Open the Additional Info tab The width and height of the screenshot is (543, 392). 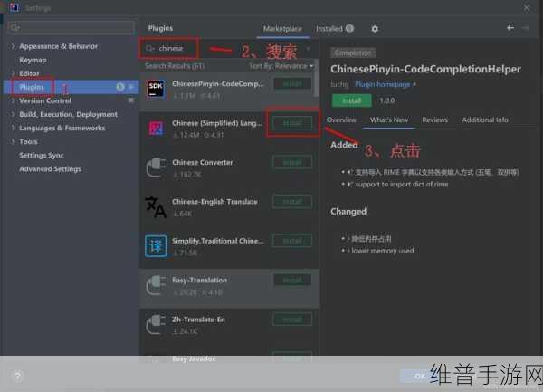click(485, 120)
